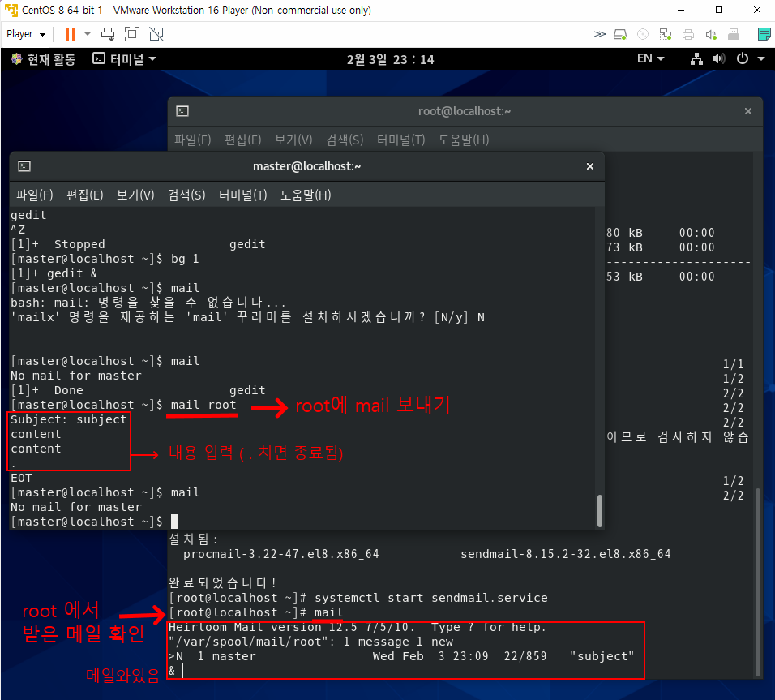The height and width of the screenshot is (700, 775).
Task: Click the root@localhost:~ window title
Action: 465,111
